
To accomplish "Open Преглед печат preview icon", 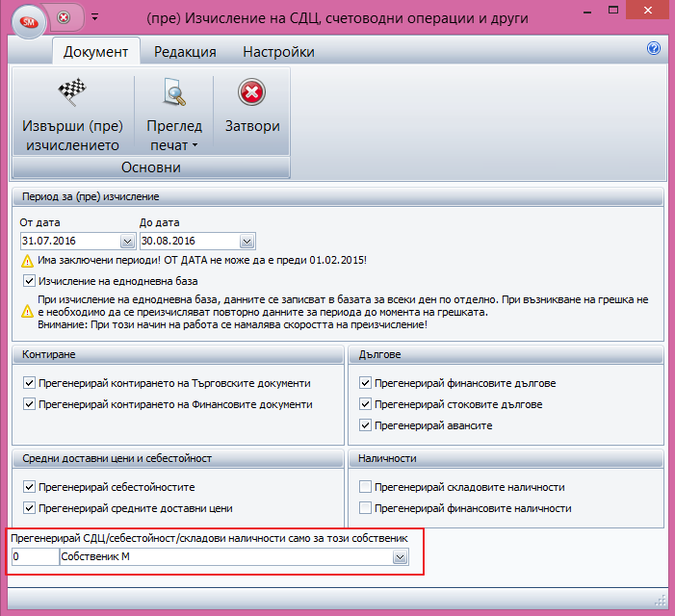I will click(x=174, y=91).
